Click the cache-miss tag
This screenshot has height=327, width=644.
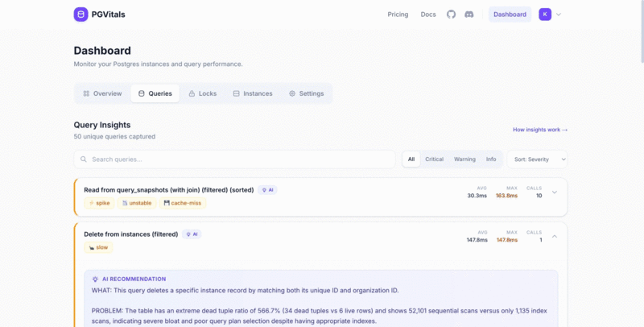tap(184, 203)
